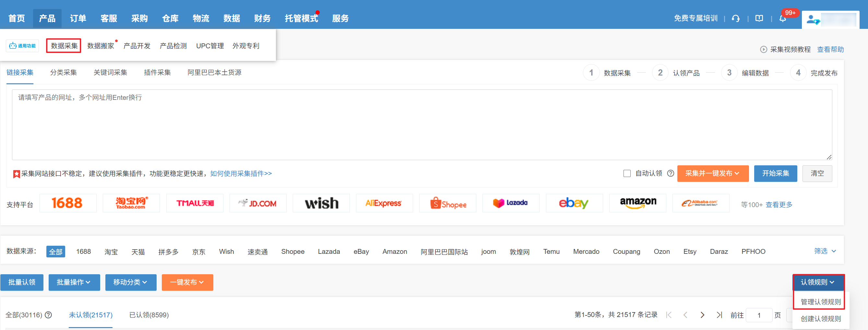868x330 pixels.
Task: Filter data source by 拼多多
Action: click(x=168, y=252)
